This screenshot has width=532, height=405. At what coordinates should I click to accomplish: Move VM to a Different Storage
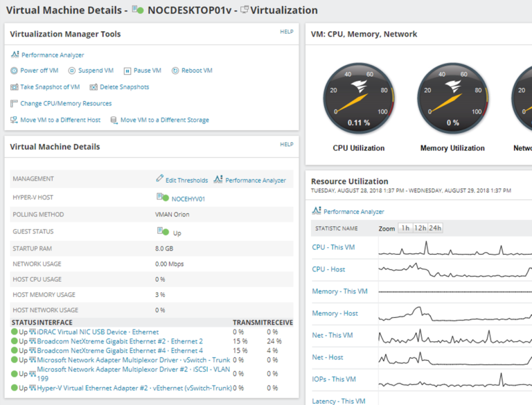[x=165, y=120]
